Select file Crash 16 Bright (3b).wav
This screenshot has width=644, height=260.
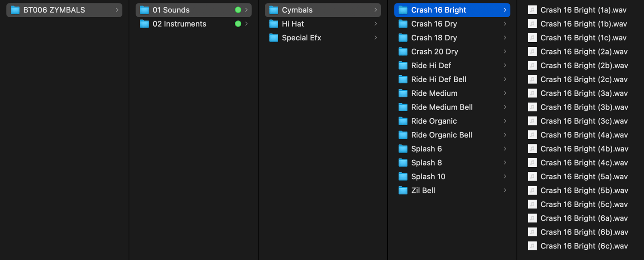[x=584, y=107]
